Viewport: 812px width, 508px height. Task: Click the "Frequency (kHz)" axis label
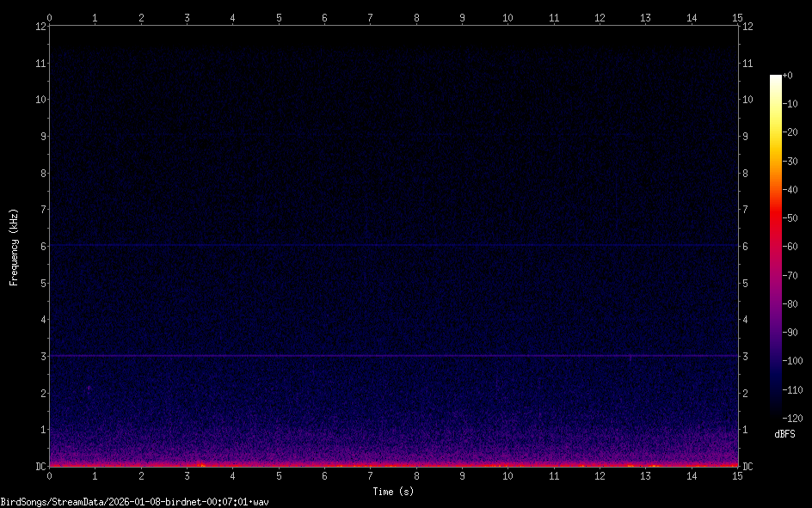(13, 247)
